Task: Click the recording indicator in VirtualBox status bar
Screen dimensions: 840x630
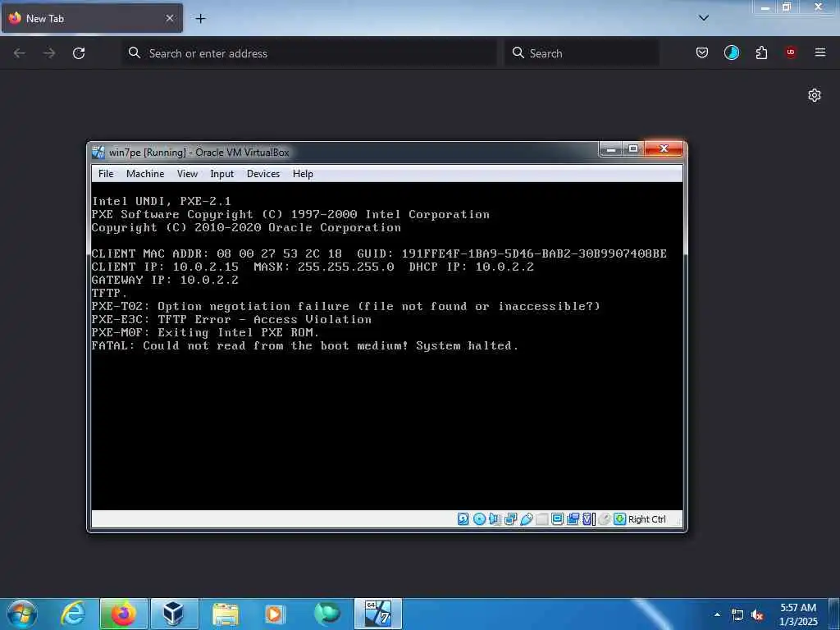Action: tap(573, 518)
